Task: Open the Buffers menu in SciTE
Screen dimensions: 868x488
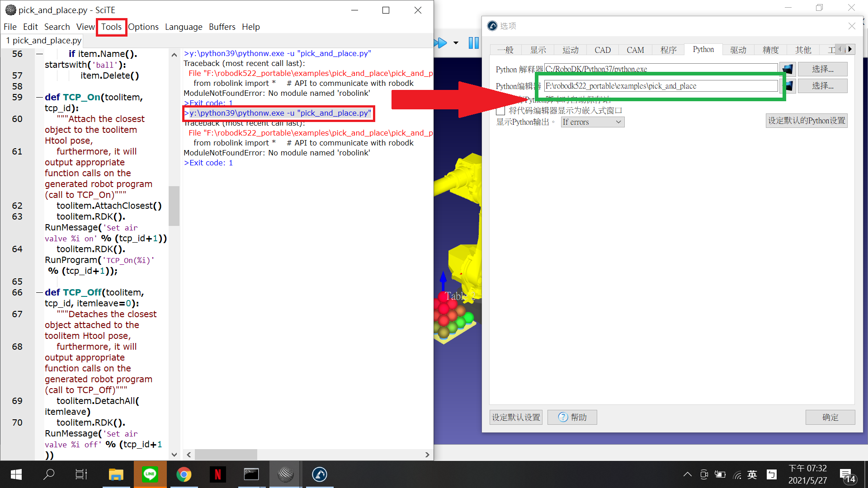Action: coord(222,27)
